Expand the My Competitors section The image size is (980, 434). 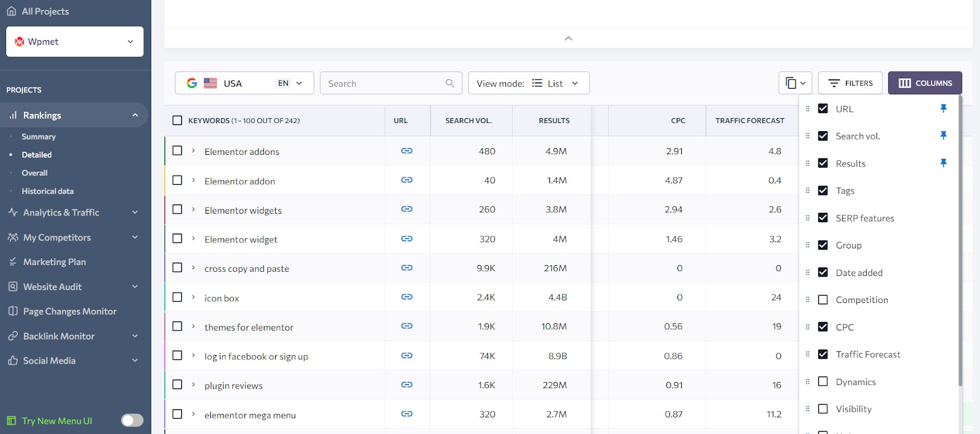[x=135, y=237]
